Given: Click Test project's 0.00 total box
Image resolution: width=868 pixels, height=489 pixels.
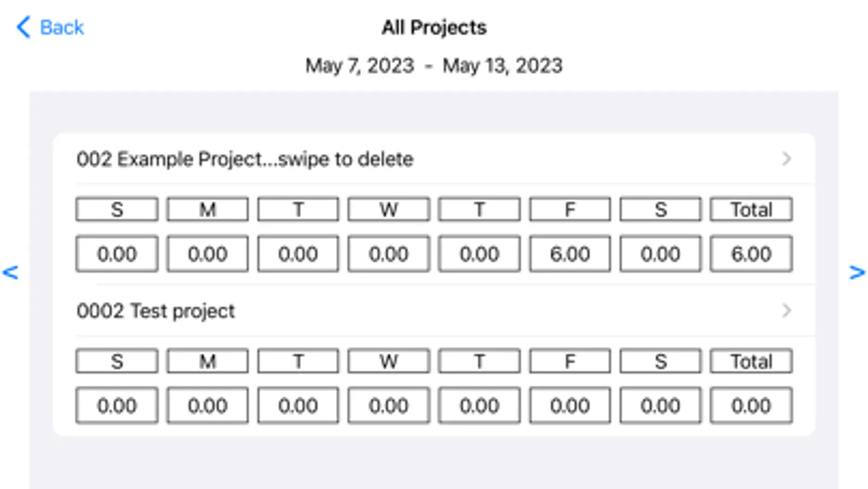Looking at the screenshot, I should click(751, 405).
